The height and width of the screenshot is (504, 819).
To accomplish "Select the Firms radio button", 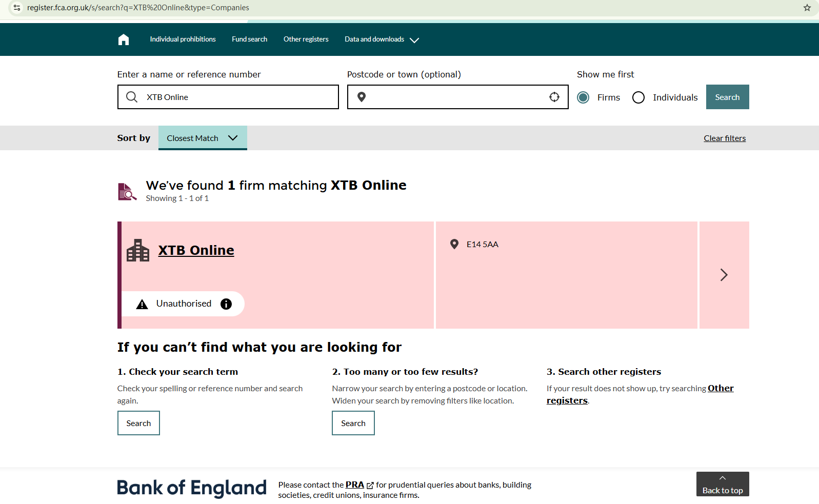I will (583, 97).
